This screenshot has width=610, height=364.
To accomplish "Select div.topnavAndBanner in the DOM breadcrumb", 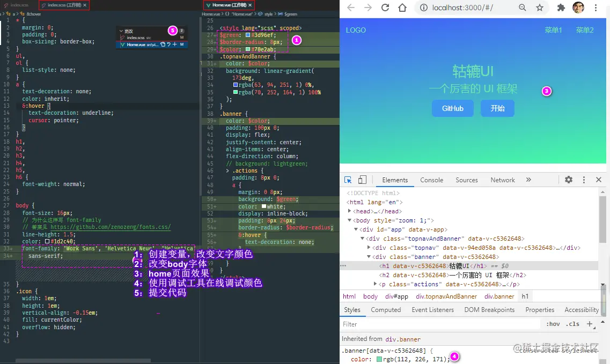I will (x=446, y=296).
